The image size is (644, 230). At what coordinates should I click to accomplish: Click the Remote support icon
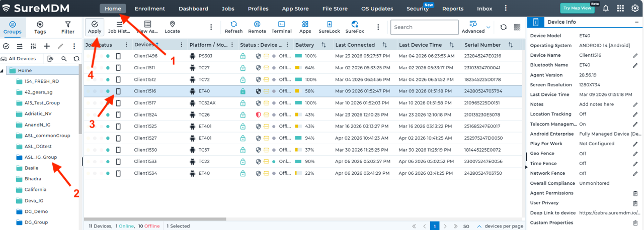(x=257, y=27)
